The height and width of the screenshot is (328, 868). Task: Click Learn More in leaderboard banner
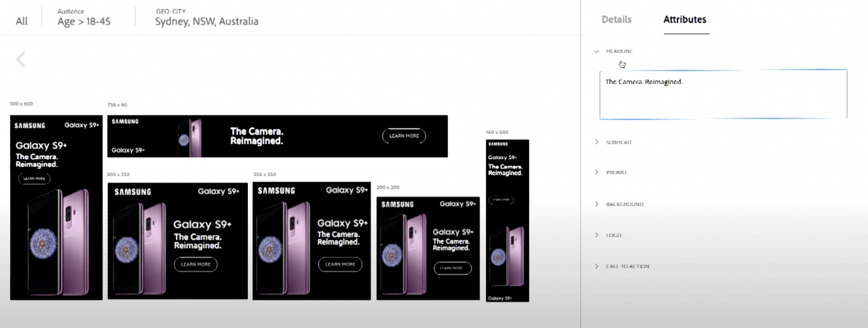[404, 136]
